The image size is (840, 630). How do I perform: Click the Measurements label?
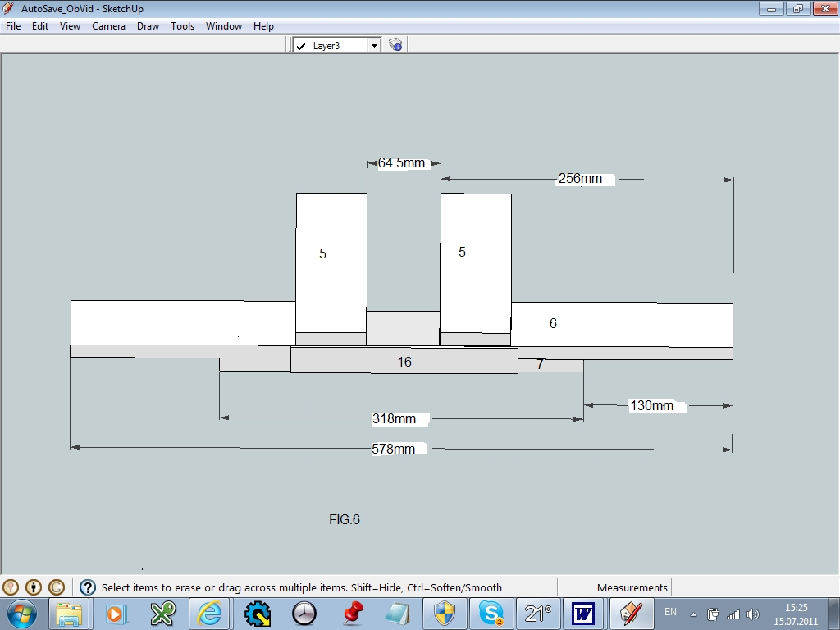(x=632, y=587)
